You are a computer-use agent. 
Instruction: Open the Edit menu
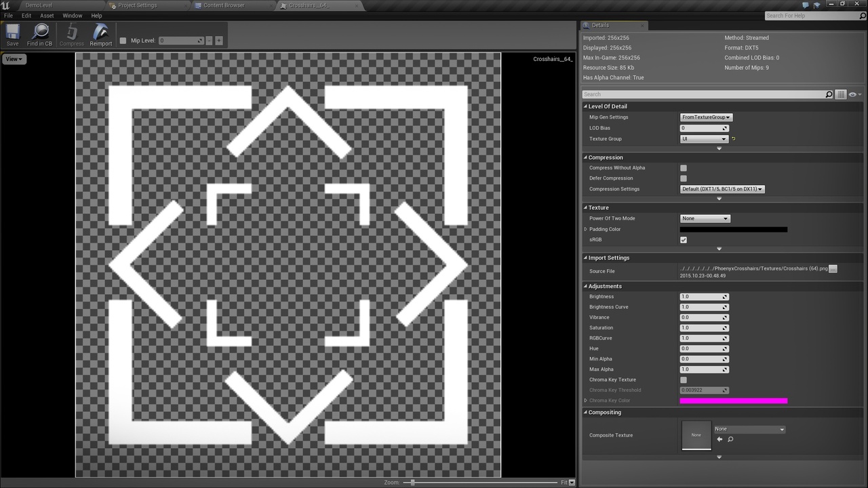[26, 16]
